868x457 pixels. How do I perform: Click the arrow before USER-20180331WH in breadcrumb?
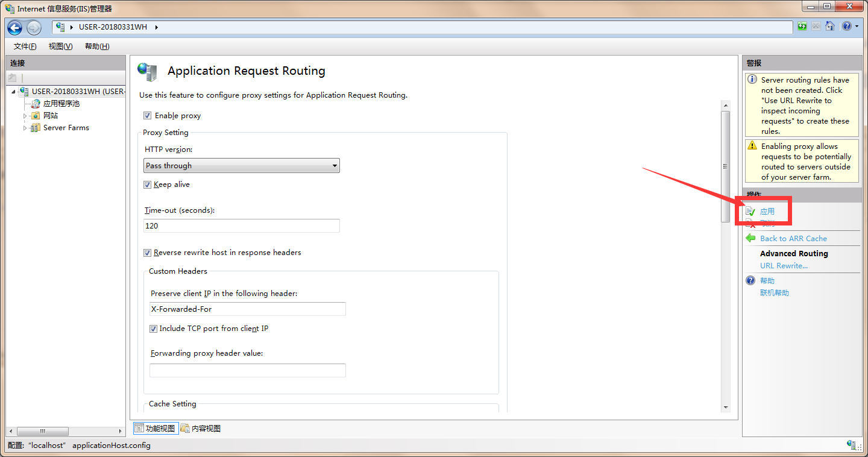click(x=72, y=27)
